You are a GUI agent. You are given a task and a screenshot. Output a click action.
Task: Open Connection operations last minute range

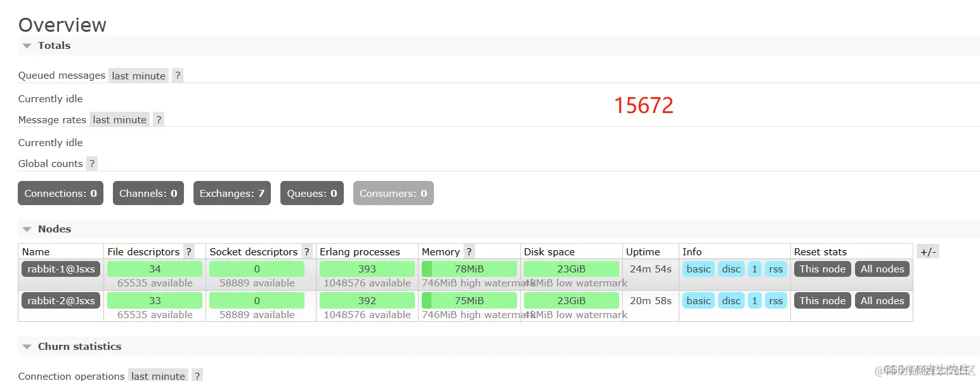[x=158, y=375]
